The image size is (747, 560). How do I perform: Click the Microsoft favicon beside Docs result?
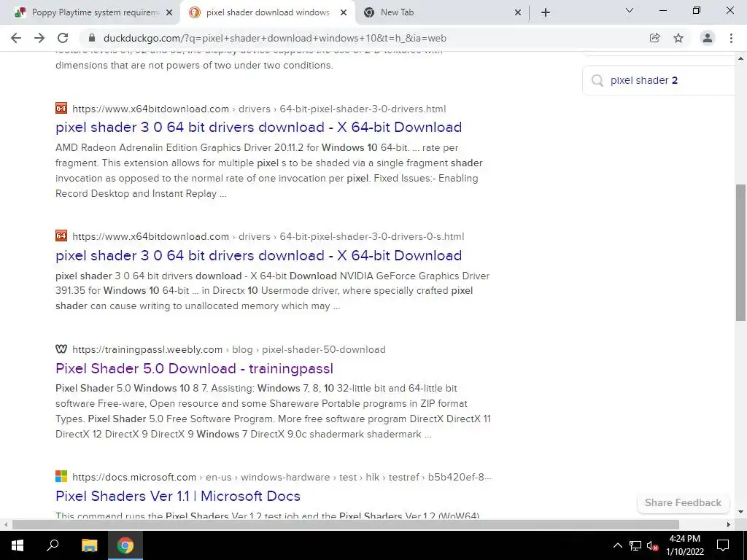tap(61, 476)
